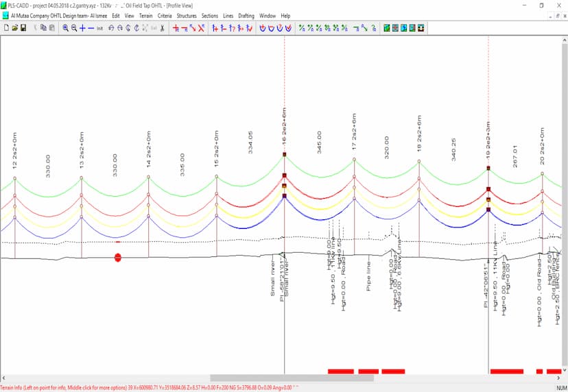Click the red minus terrain point delete icon
The width and height of the screenshot is (568, 392).
pyautogui.click(x=185, y=28)
